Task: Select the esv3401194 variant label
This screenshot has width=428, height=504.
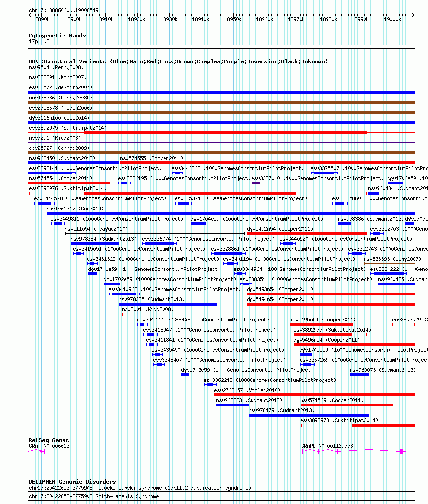Action: (x=290, y=259)
